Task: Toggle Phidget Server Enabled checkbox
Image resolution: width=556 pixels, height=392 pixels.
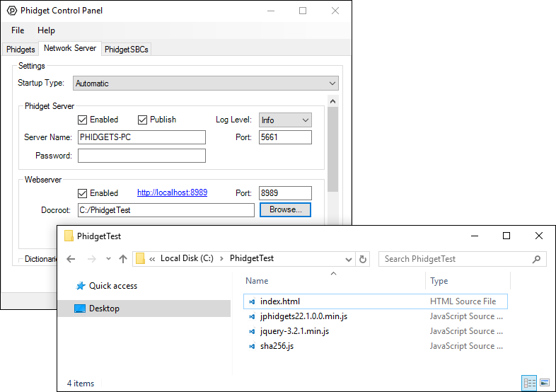Action: tap(82, 120)
